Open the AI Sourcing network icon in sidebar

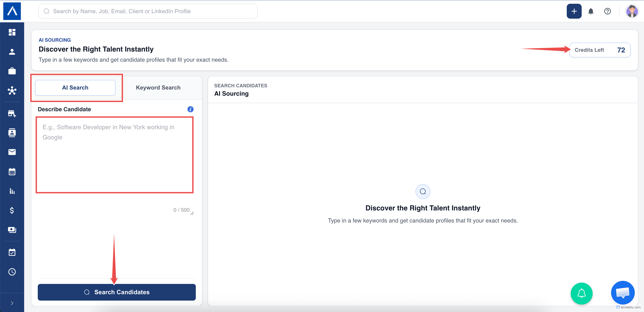coord(12,90)
